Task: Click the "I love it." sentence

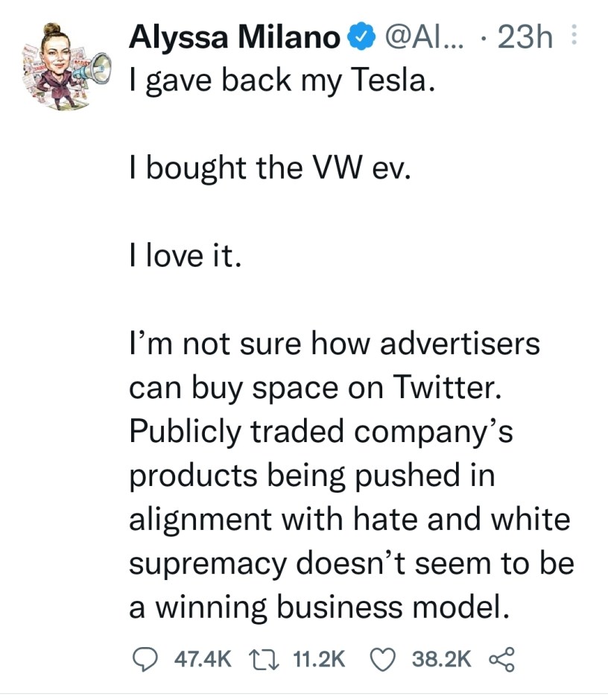Action: [x=185, y=256]
